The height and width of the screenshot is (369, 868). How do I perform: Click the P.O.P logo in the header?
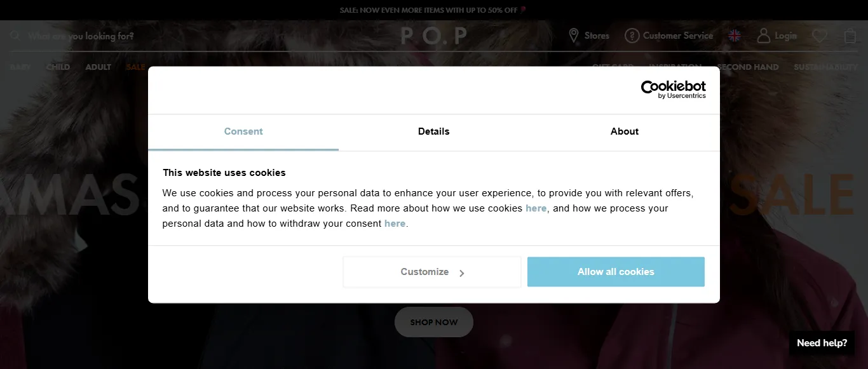pos(434,36)
